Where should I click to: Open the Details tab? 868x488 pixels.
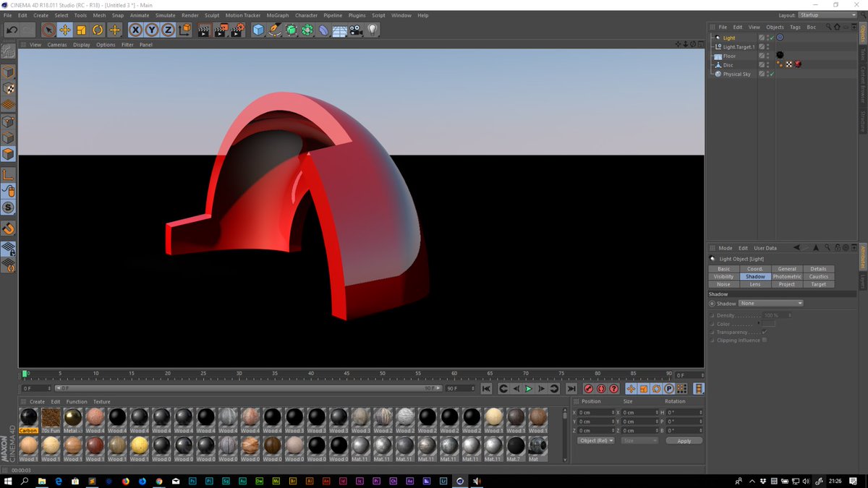point(819,268)
